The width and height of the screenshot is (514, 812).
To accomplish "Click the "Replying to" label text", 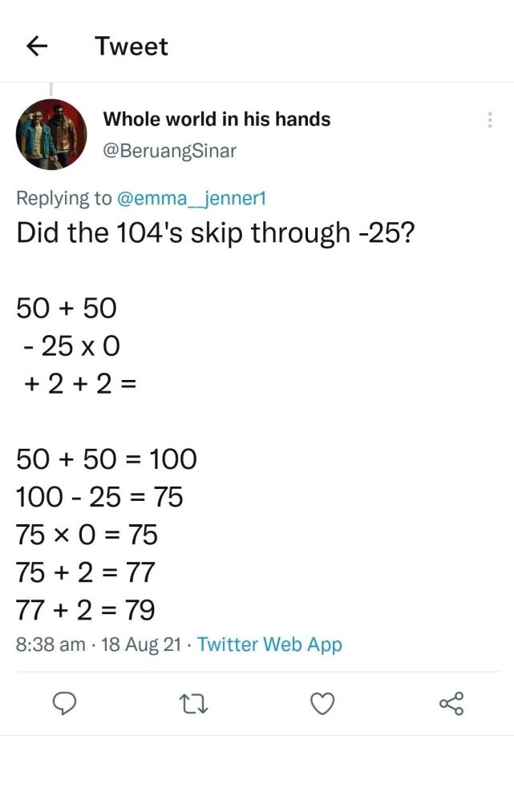I will (64, 198).
